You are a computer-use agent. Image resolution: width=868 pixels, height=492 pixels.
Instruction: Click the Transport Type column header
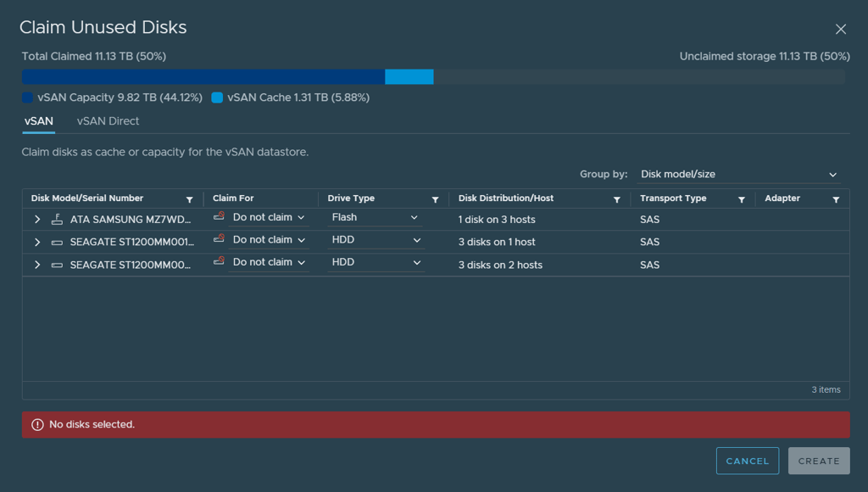(x=673, y=198)
